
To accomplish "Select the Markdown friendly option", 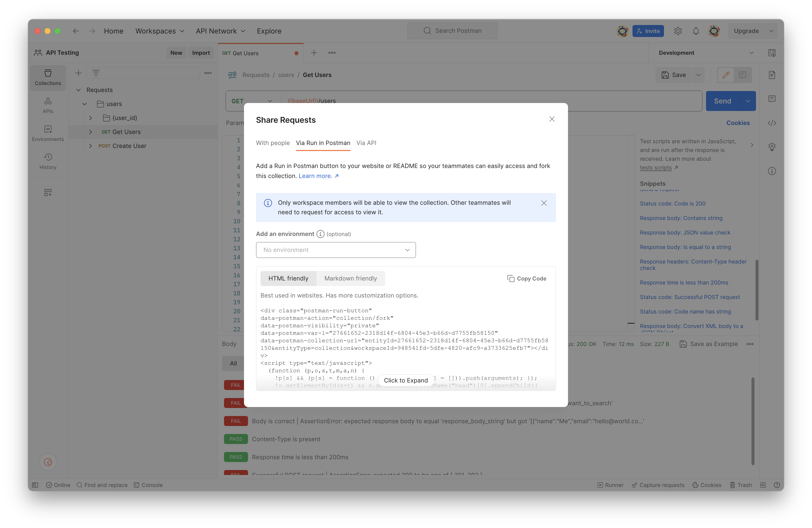I will coord(350,278).
